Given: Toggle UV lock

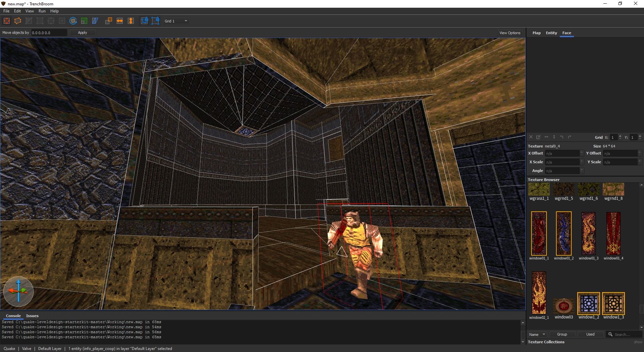Looking at the screenshot, I should (x=155, y=21).
